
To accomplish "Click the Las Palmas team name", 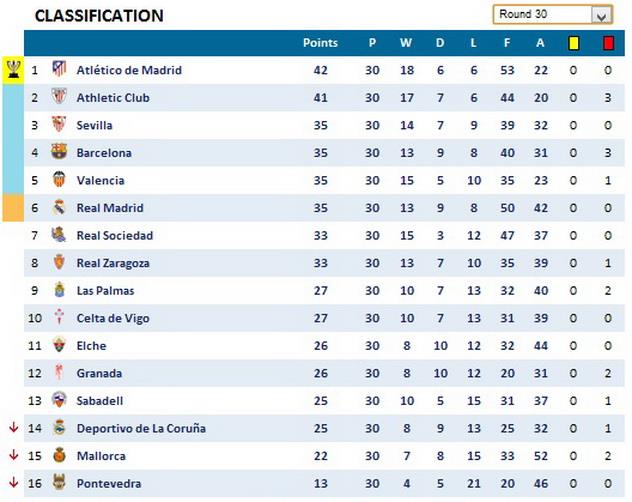I will click(x=105, y=291).
